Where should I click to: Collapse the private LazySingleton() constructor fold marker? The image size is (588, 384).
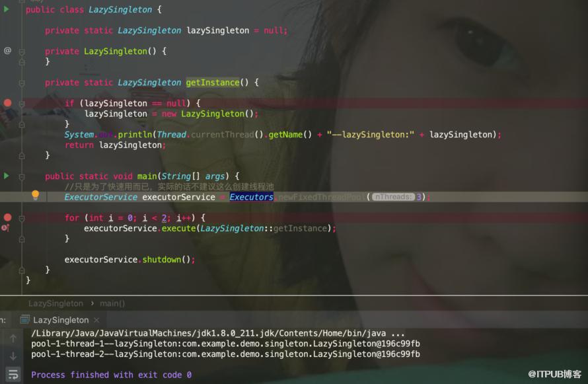pos(22,52)
